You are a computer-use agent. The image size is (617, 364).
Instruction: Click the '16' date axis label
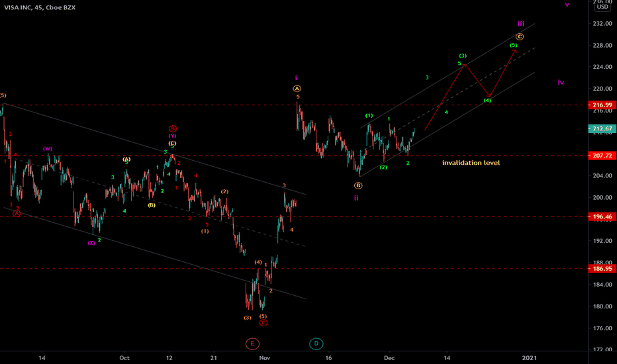(x=328, y=357)
